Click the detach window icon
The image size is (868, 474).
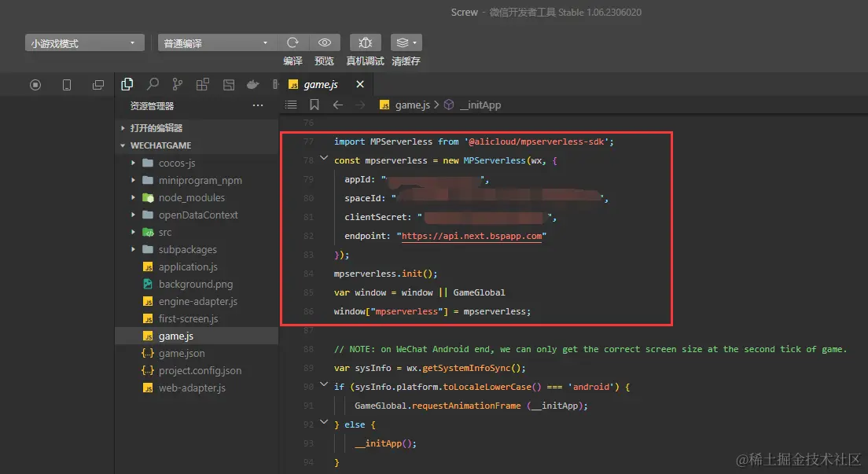coord(98,85)
